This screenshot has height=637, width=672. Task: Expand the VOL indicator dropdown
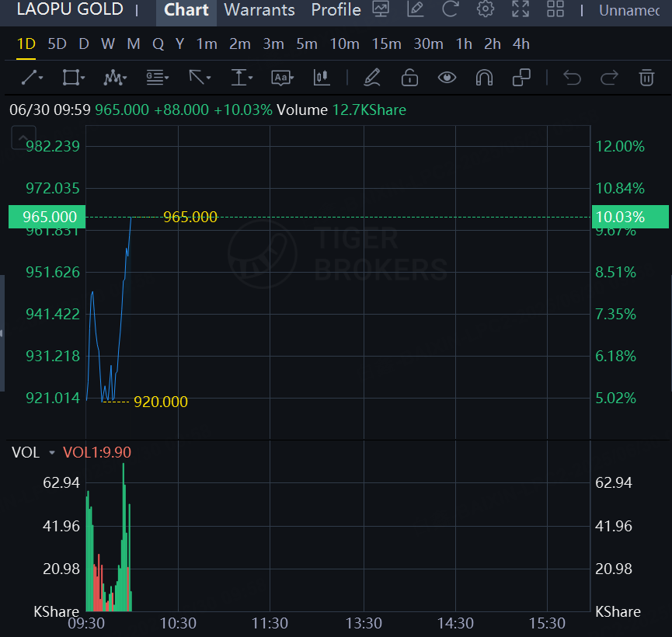52,453
